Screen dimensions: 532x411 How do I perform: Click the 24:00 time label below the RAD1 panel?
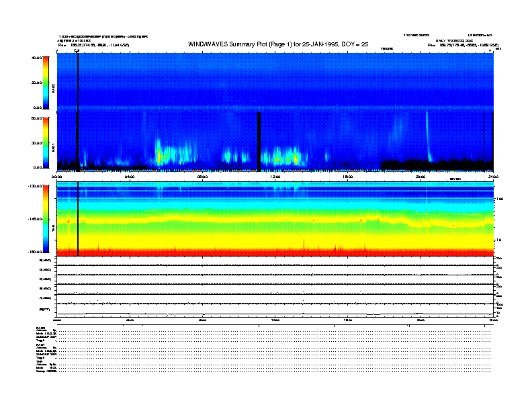pos(493,177)
